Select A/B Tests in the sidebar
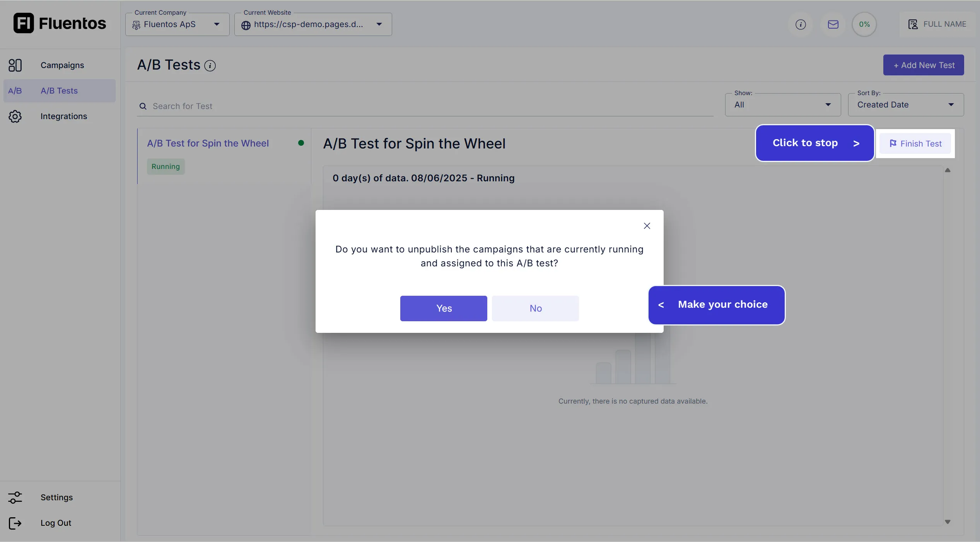 (58, 90)
